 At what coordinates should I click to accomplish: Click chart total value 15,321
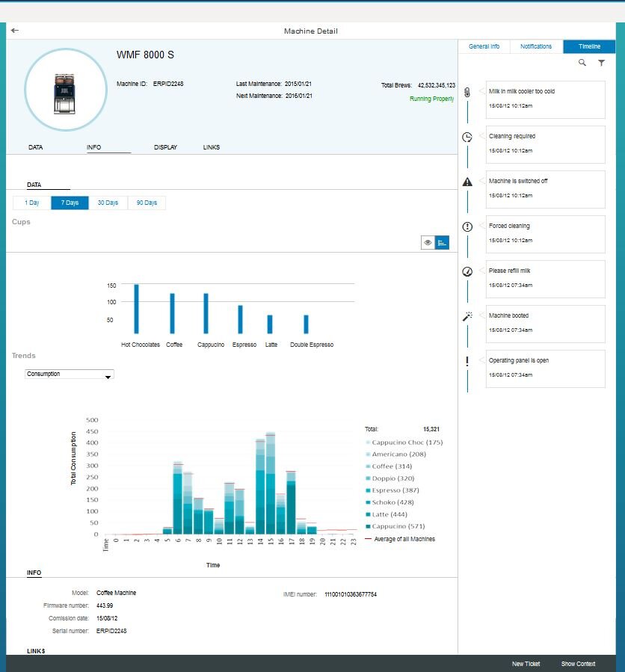[431, 429]
